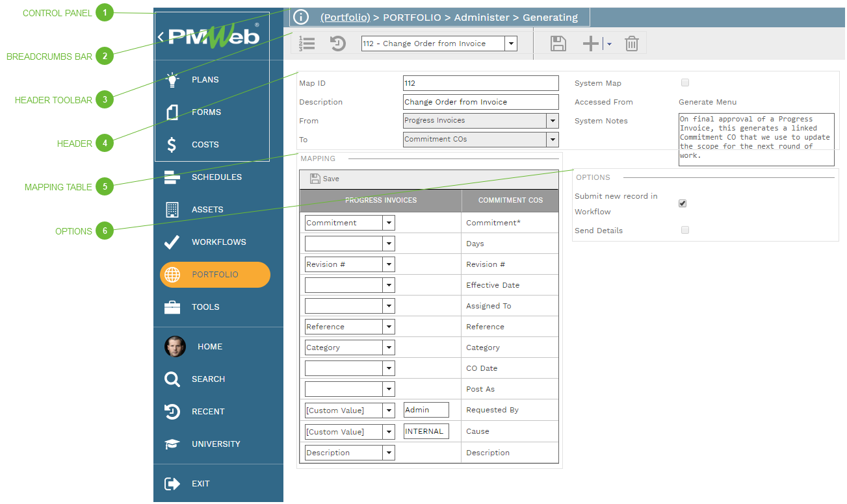Screen dimensions: 847x504
Task: Tick the Send Details checkbox
Action: (x=684, y=230)
